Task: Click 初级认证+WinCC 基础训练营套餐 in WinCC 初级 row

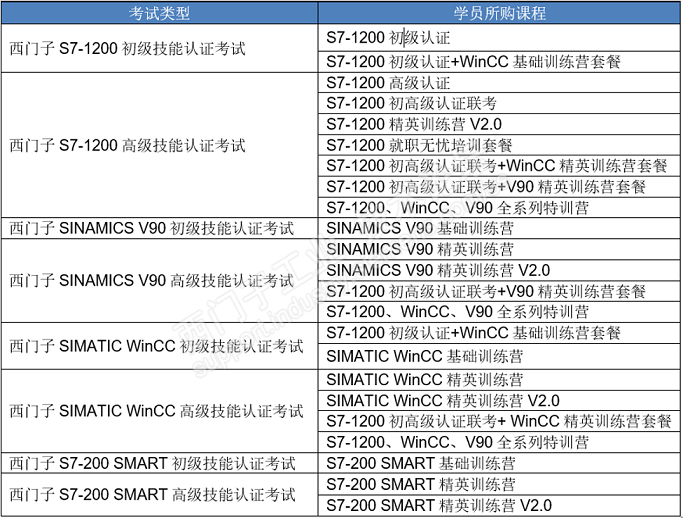Action: point(499,333)
